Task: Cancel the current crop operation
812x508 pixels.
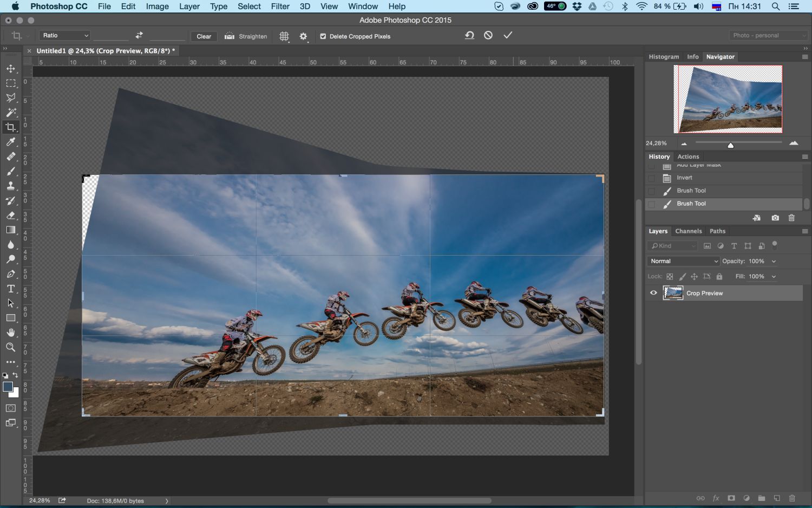Action: click(x=488, y=35)
